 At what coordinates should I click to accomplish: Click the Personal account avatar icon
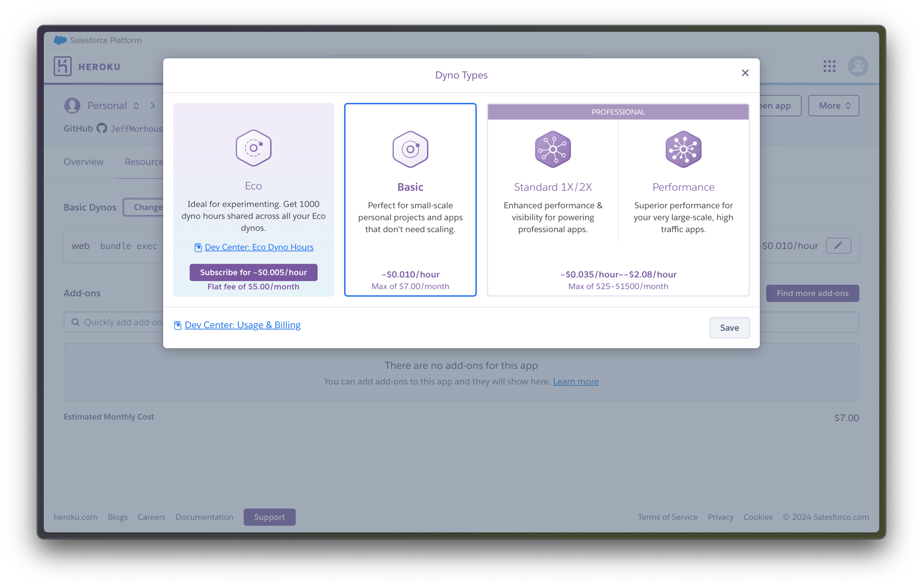point(72,105)
